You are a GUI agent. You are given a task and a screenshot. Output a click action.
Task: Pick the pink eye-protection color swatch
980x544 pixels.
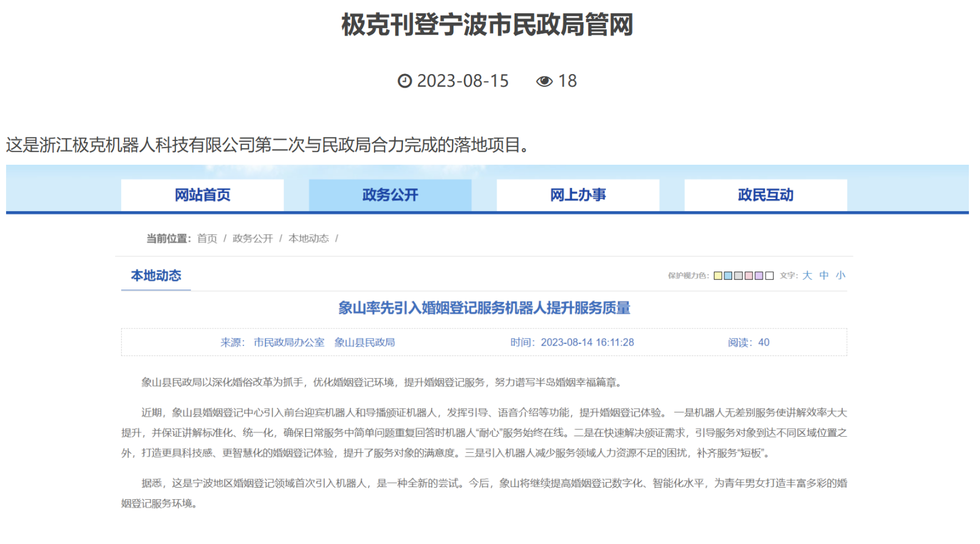(x=749, y=276)
